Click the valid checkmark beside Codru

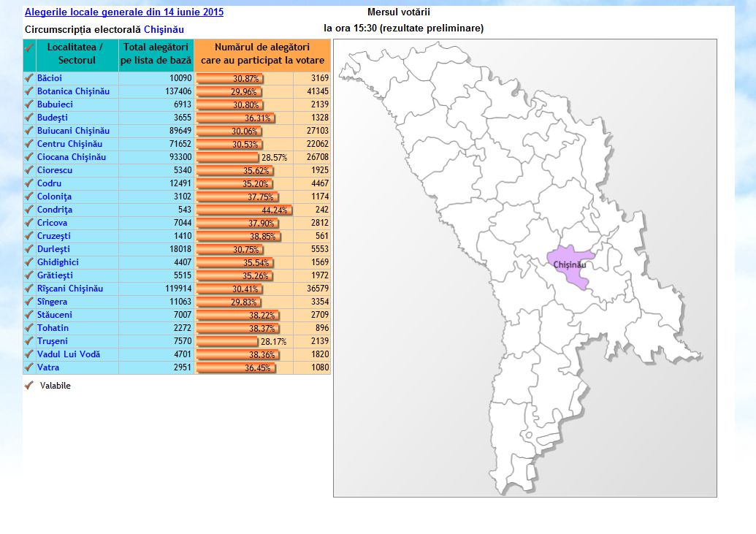coord(29,183)
